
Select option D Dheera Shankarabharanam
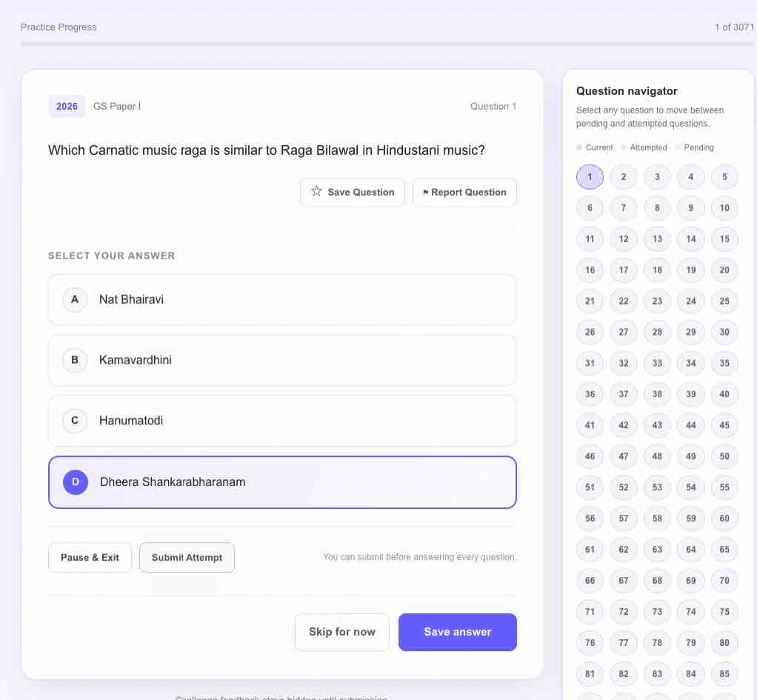tap(282, 481)
